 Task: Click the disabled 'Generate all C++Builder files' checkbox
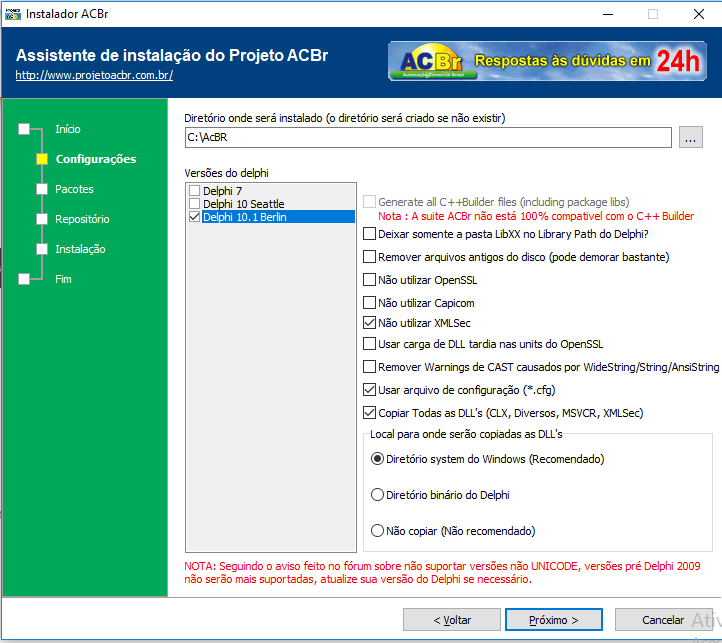(x=369, y=202)
